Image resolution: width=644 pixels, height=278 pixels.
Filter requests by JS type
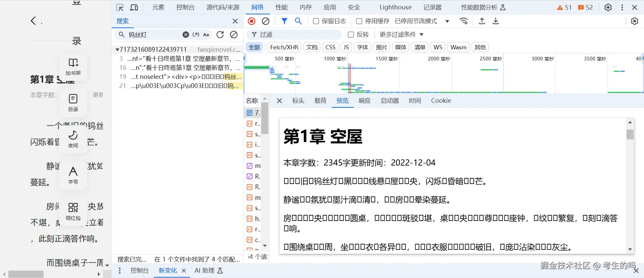346,47
